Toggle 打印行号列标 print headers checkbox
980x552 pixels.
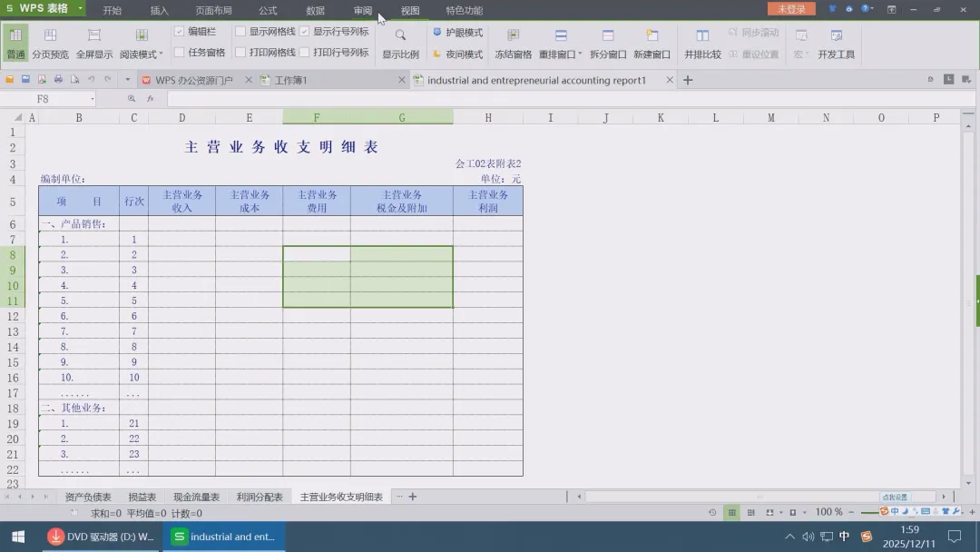[x=304, y=53]
